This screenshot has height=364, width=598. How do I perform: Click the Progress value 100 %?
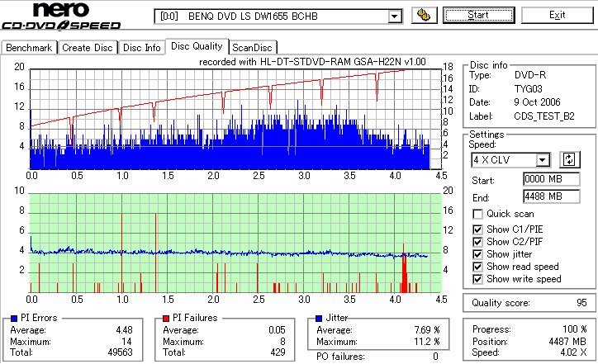pos(575,329)
